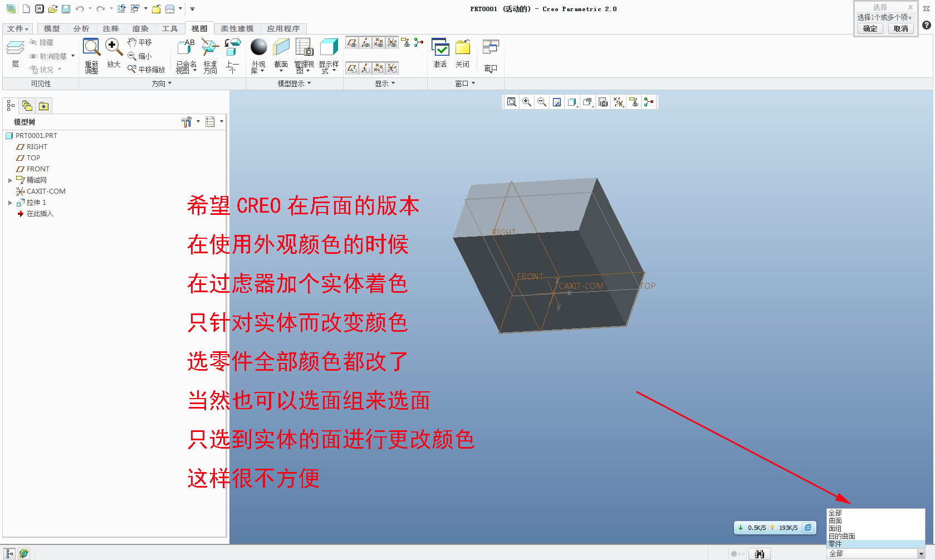Undo the last action
Viewport: 935px width, 560px height.
pos(80,9)
